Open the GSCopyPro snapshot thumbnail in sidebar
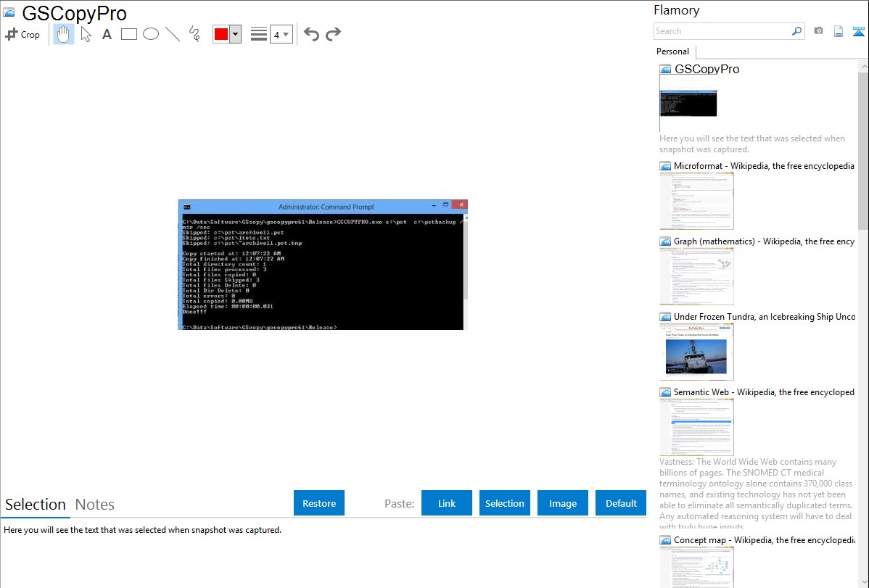This screenshot has height=588, width=869. pyautogui.click(x=688, y=104)
